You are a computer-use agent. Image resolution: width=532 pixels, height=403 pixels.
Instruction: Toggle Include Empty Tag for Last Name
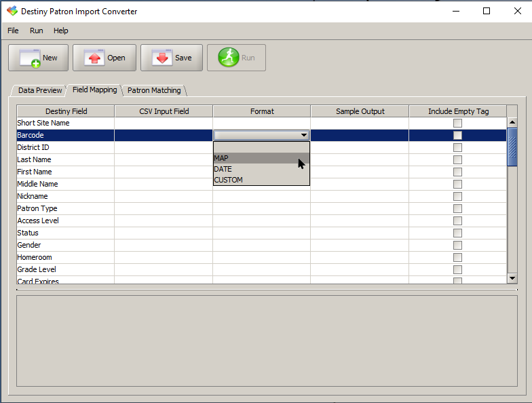457,160
